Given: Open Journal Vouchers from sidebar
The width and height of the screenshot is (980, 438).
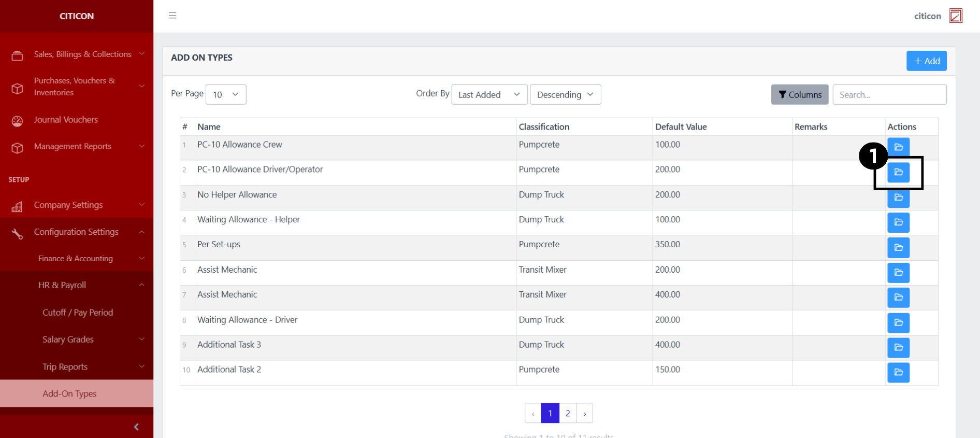Looking at the screenshot, I should click(66, 120).
